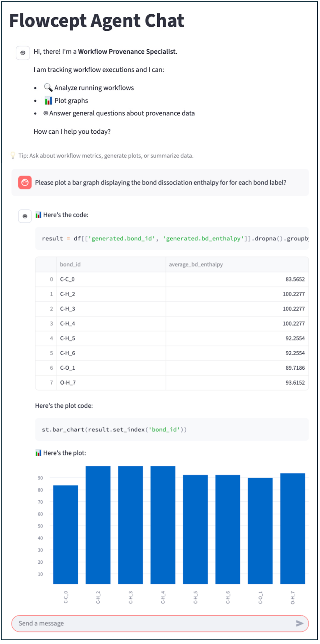Click the 'Workflow Provenance Specialist' bold text

(x=127, y=52)
